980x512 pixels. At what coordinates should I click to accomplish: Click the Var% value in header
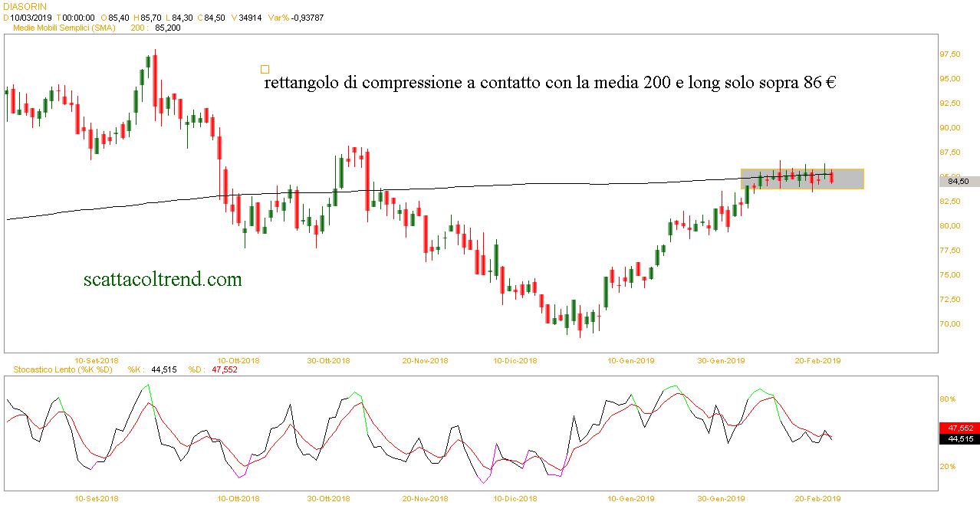click(295, 17)
